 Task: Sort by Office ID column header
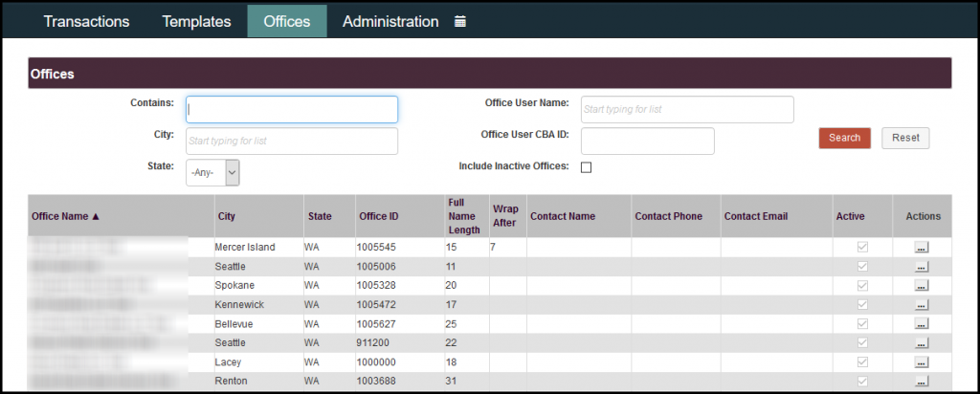[379, 216]
